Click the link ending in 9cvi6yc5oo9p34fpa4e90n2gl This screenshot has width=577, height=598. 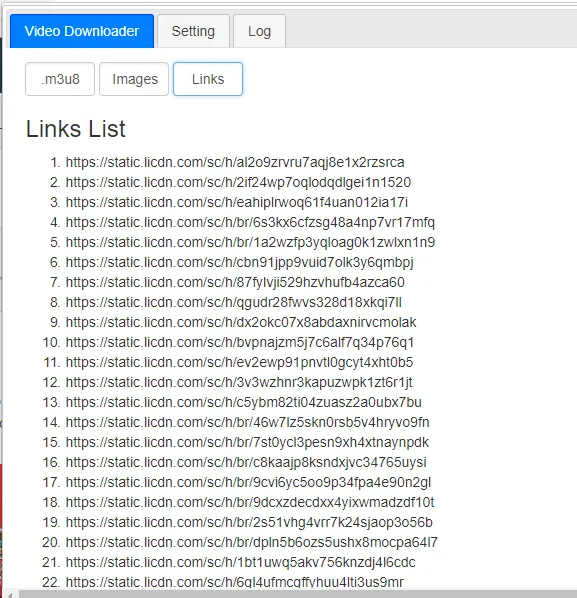pyautogui.click(x=248, y=482)
